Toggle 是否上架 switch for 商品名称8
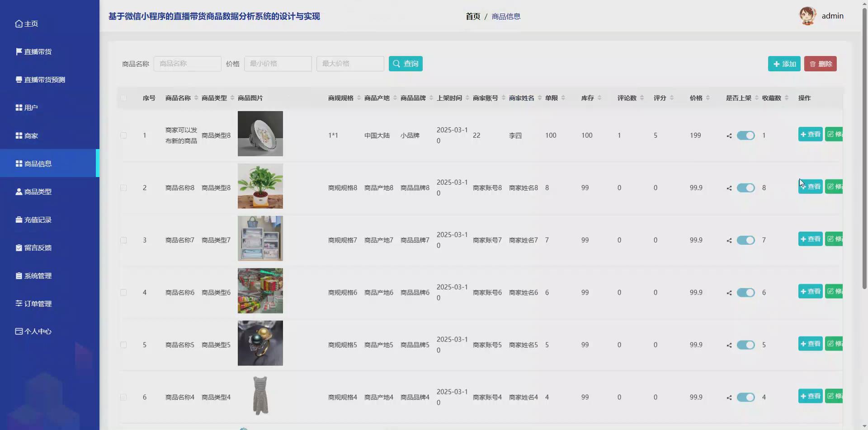 click(745, 188)
